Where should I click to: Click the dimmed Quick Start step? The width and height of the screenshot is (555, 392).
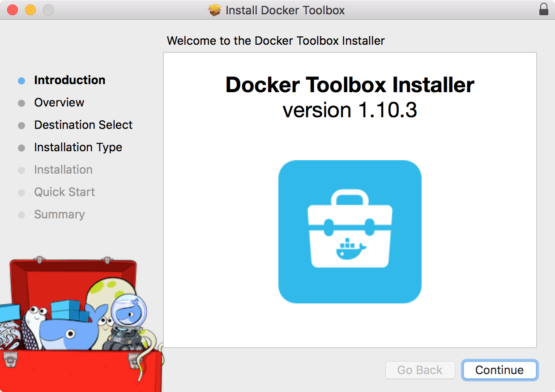64,192
